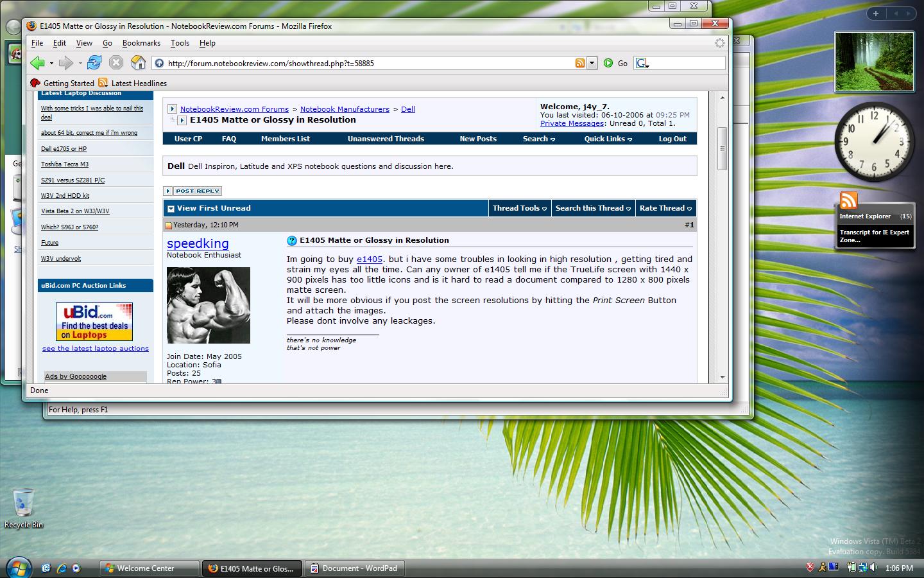
Task: Click the e1405 link in the post
Action: (370, 259)
